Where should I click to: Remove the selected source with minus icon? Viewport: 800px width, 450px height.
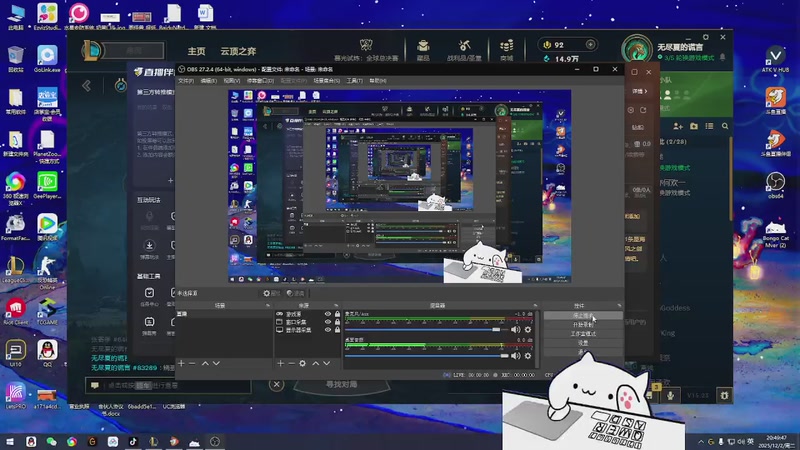[x=291, y=363]
